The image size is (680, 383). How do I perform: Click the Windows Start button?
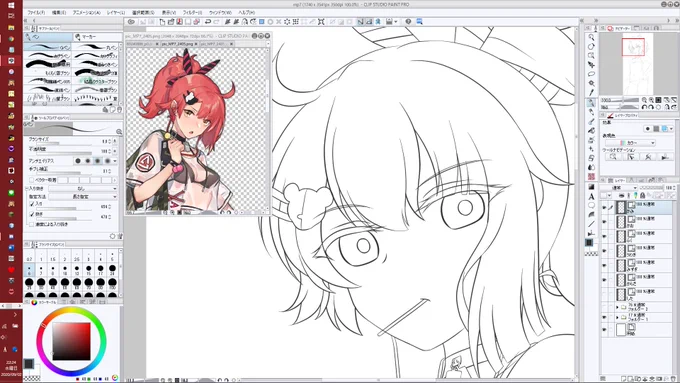click(x=11, y=5)
